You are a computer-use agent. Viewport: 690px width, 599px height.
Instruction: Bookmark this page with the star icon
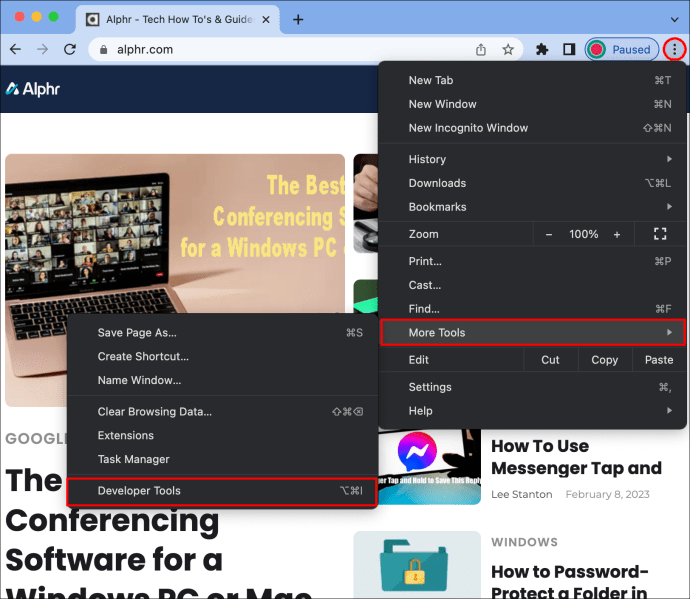508,49
